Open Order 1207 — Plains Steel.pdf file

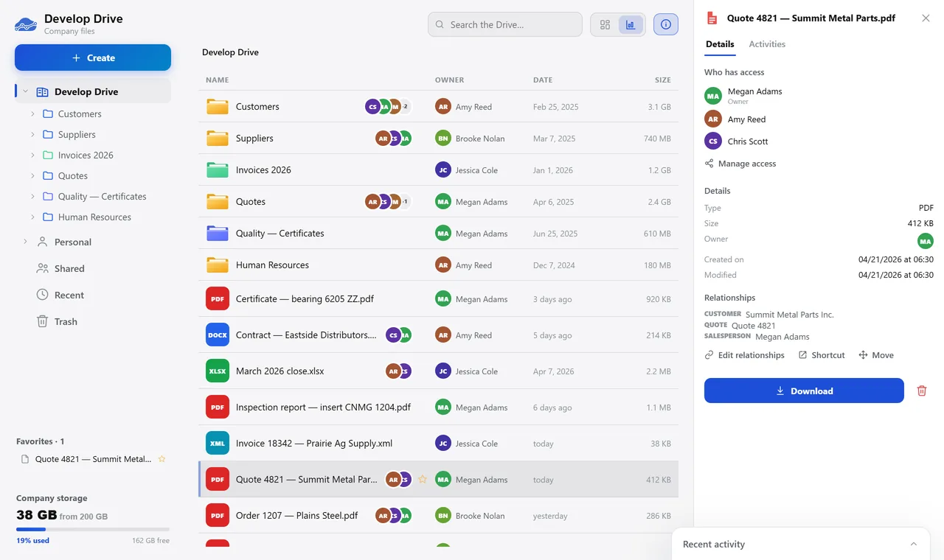[438, 516]
